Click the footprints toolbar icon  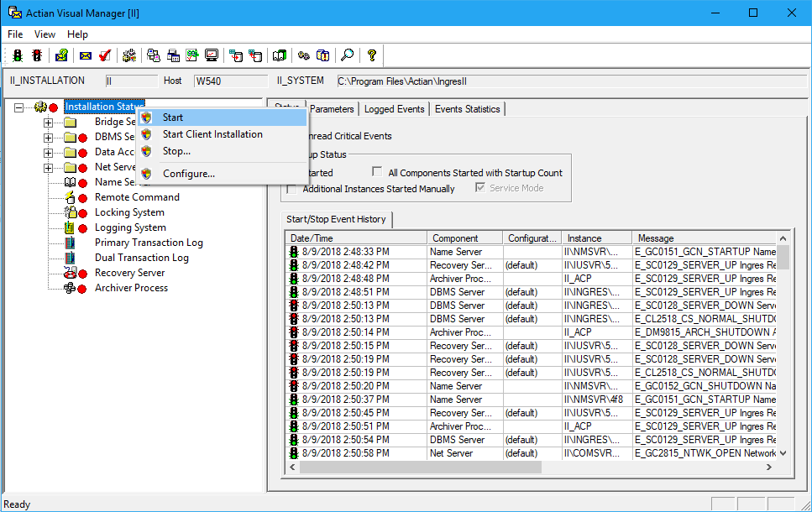click(x=303, y=55)
